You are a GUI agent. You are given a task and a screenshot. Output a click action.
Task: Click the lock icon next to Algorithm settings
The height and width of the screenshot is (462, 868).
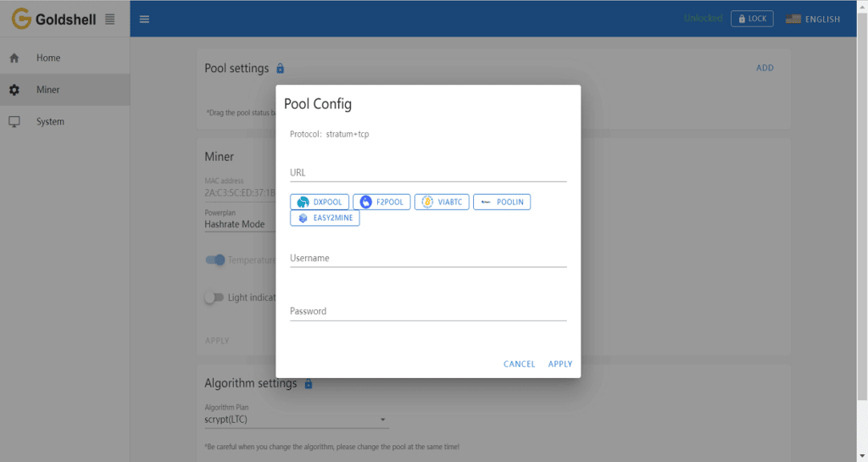coord(309,383)
